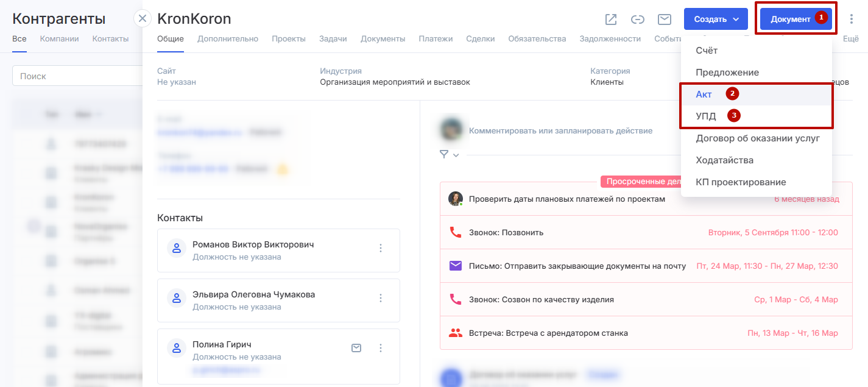Open the Сделки tab
868x387 pixels.
click(481, 39)
